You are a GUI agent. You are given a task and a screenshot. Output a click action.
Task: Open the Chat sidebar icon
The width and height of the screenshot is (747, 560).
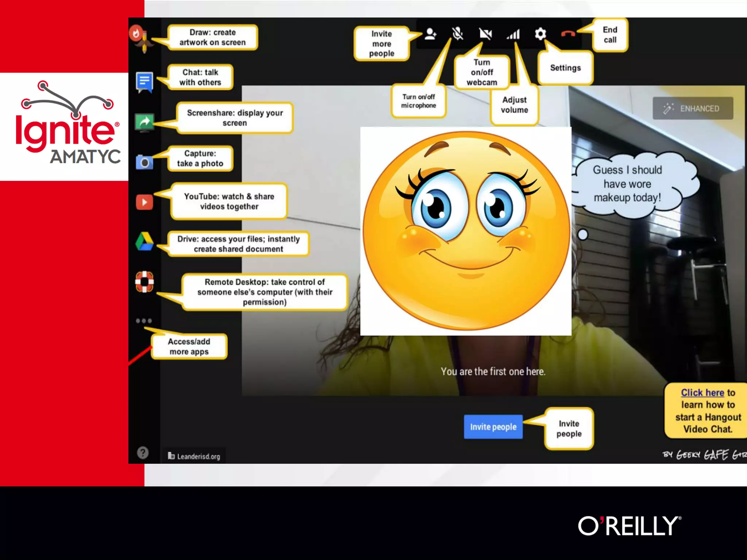coord(144,81)
